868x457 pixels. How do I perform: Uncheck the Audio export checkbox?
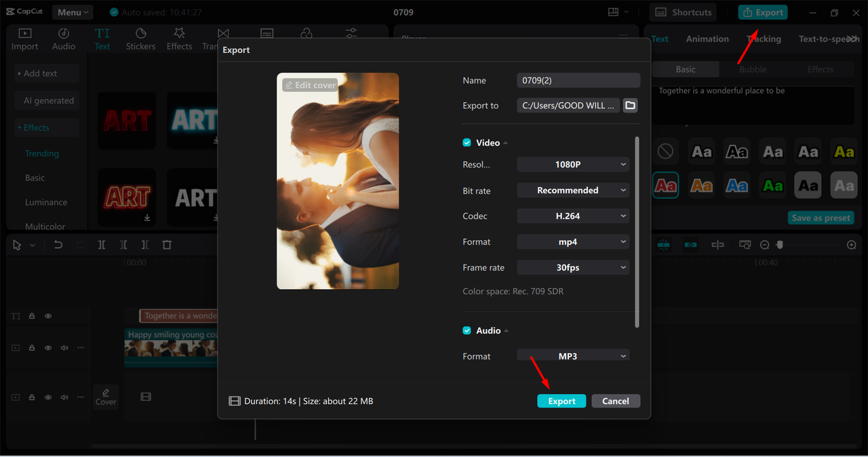(467, 330)
